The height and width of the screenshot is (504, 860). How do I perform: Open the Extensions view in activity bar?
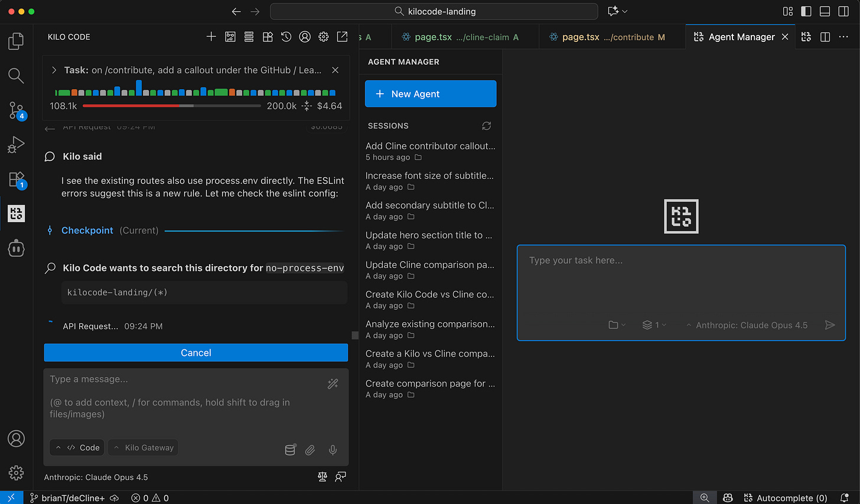pyautogui.click(x=17, y=179)
